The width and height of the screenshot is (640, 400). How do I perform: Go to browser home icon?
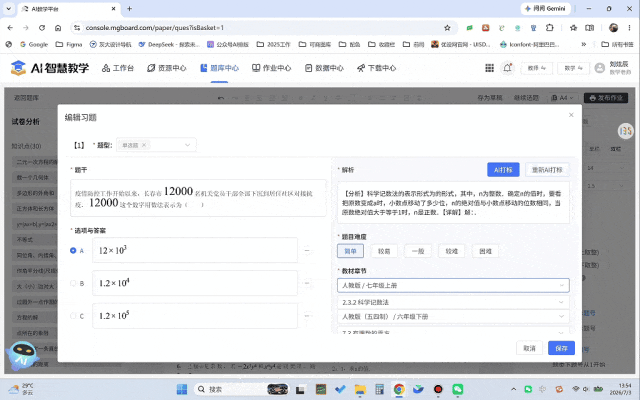pyautogui.click(x=58, y=28)
